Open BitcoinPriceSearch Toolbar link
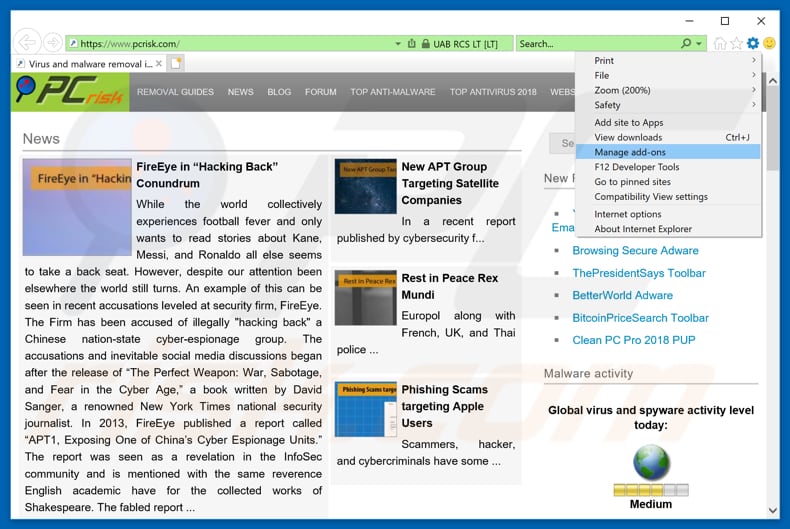 coord(640,318)
